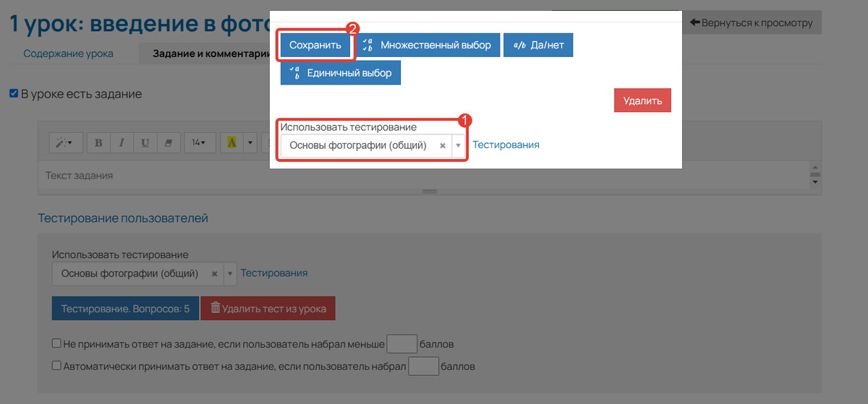868x404 pixels.
Task: Open the text color options arrow
Action: point(250,142)
